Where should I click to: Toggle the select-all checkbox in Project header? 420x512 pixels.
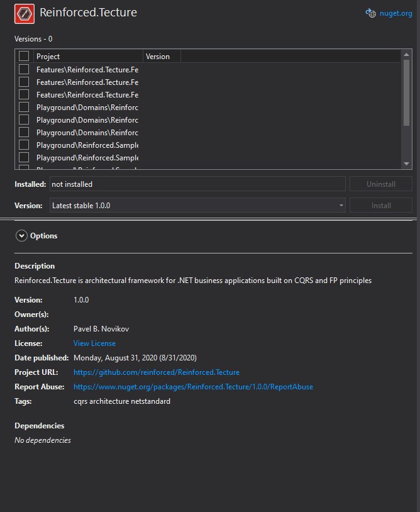tap(24, 56)
